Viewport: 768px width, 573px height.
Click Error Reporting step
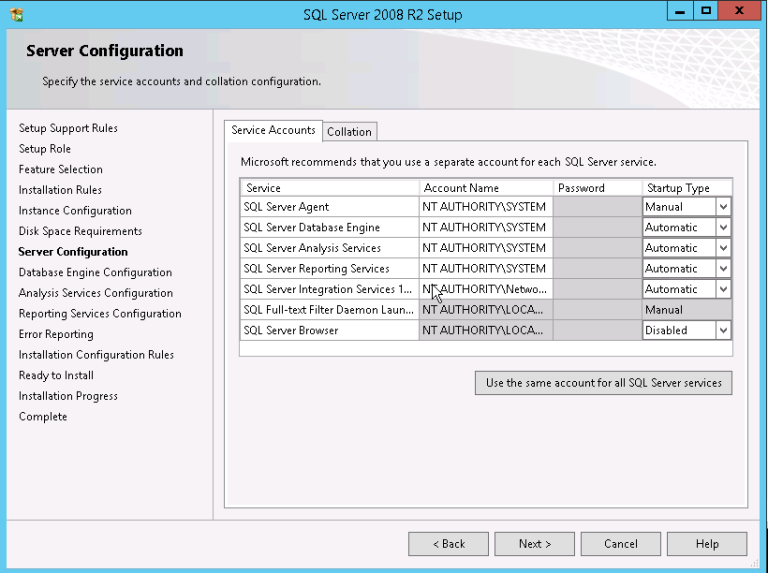pos(56,334)
